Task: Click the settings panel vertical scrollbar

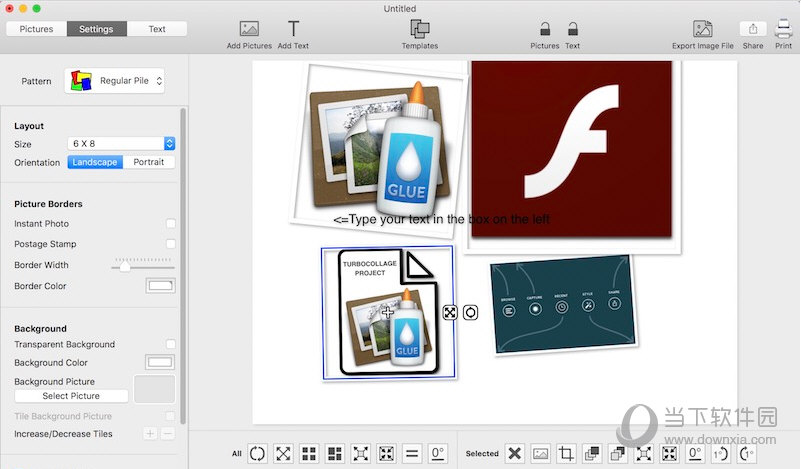Action: 183,266
